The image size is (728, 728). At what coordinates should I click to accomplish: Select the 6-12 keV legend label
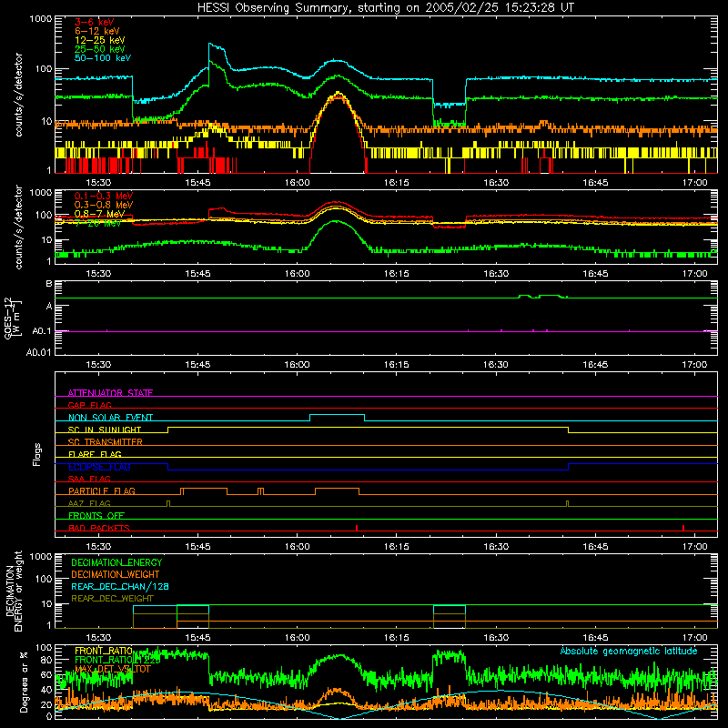click(x=96, y=31)
